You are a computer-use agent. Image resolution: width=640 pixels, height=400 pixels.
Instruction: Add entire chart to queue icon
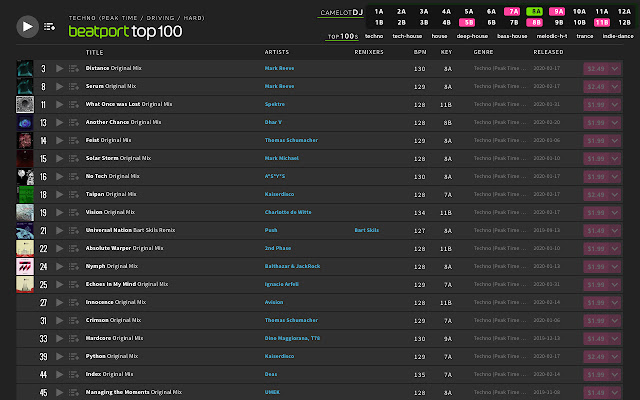click(x=49, y=27)
